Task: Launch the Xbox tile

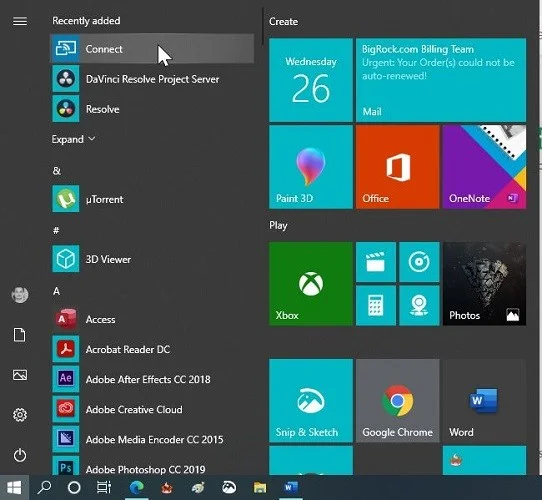Action: [311, 284]
